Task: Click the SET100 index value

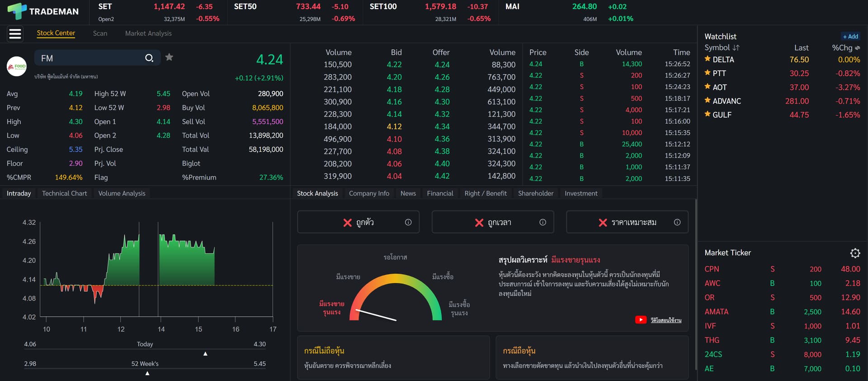Action: click(440, 7)
